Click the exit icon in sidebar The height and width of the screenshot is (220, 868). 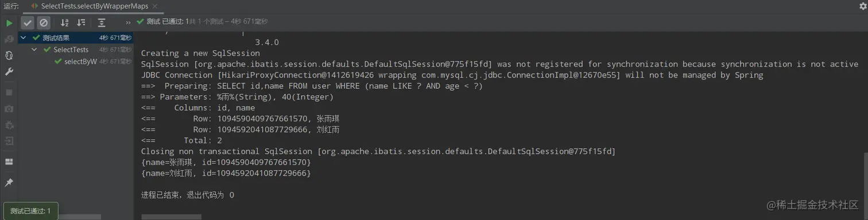point(9,141)
